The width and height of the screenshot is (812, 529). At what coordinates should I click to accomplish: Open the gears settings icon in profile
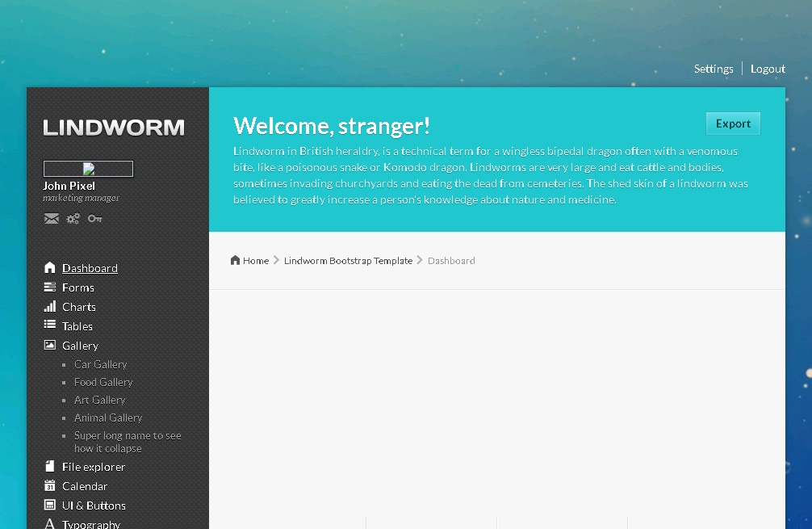tap(73, 219)
